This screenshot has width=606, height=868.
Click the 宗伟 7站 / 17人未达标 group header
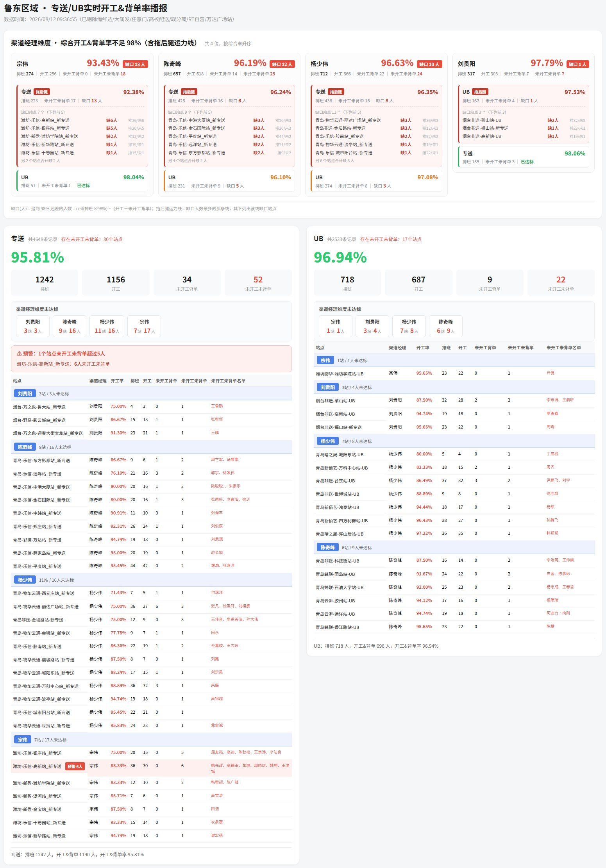152,740
